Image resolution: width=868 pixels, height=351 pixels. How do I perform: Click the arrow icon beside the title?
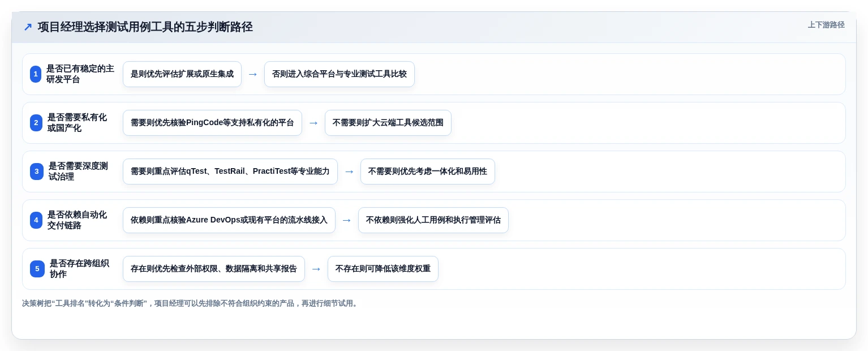(x=28, y=27)
